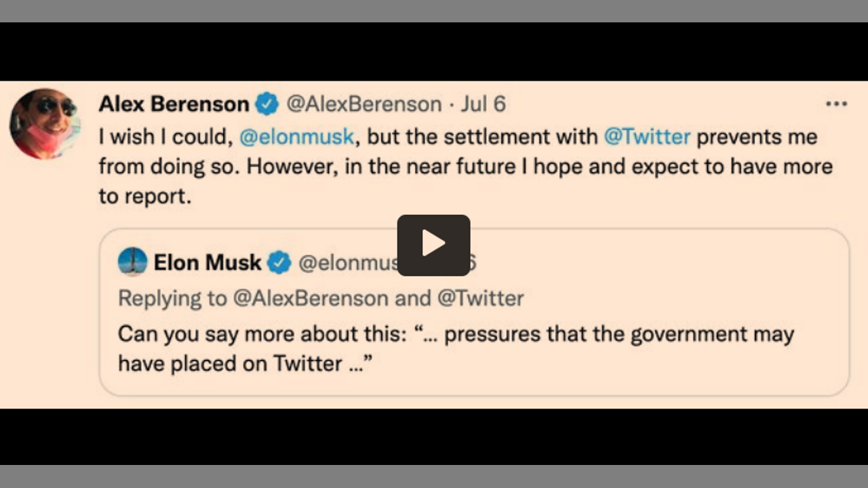Click Elon Musk's small avatar icon
This screenshot has height=488, width=868.
click(132, 262)
